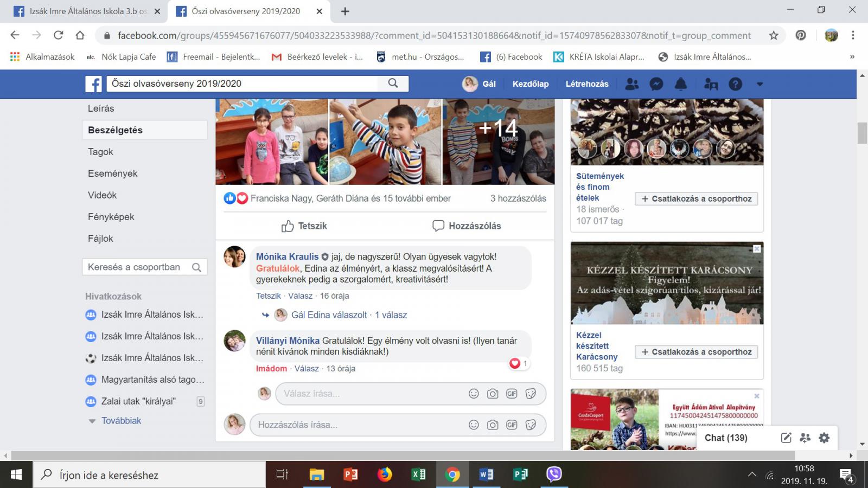Open the account dropdown arrow in top bar
The image size is (868, 488).
pyautogui.click(x=759, y=84)
